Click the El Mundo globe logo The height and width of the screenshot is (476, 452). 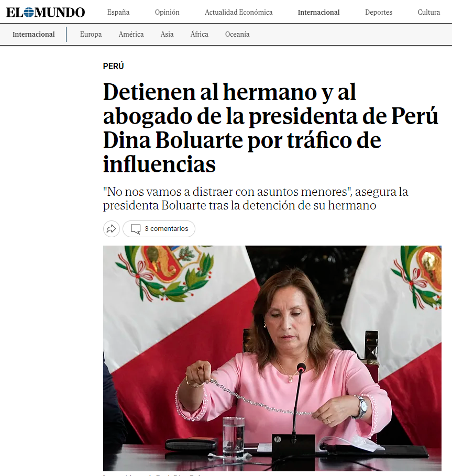coord(46,12)
